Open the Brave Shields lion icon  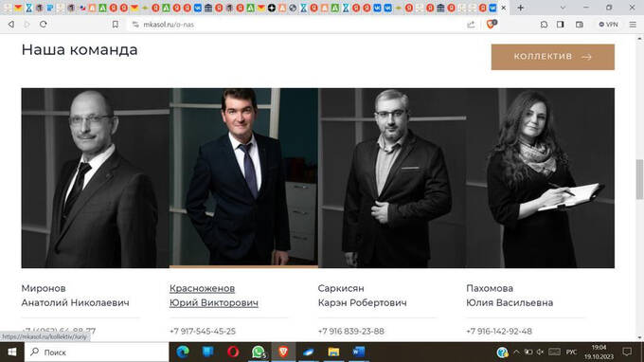[492, 25]
